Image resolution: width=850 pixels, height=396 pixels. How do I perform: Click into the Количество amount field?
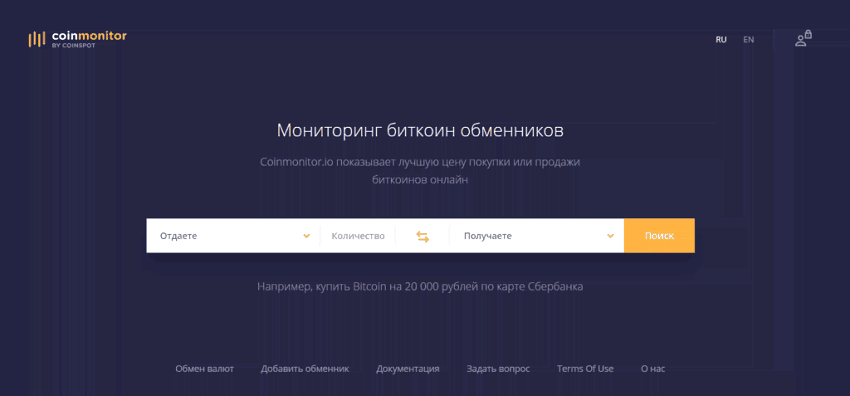[x=358, y=236]
